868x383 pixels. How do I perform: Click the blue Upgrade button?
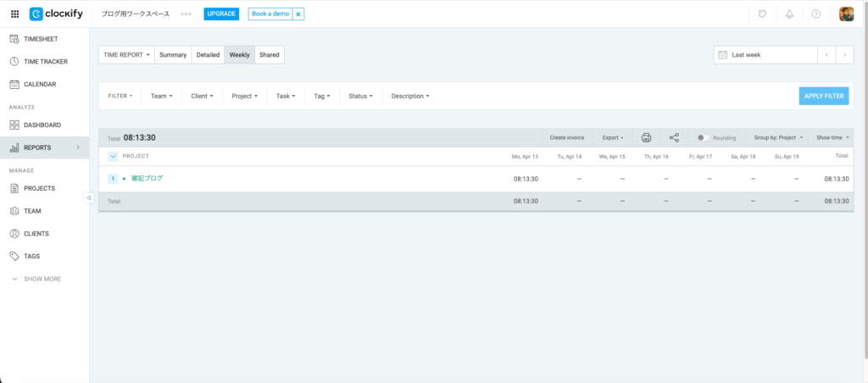(x=221, y=14)
